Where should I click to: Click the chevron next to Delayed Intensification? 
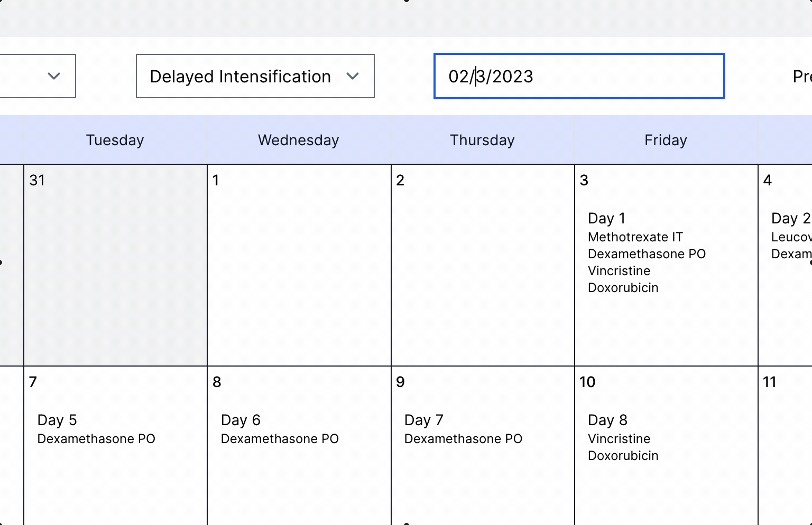pos(354,76)
